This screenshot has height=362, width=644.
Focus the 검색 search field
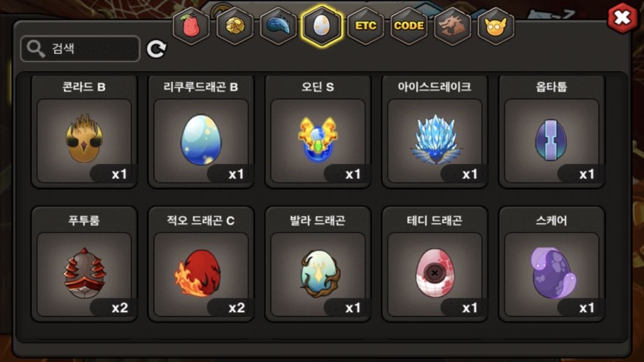(x=80, y=49)
